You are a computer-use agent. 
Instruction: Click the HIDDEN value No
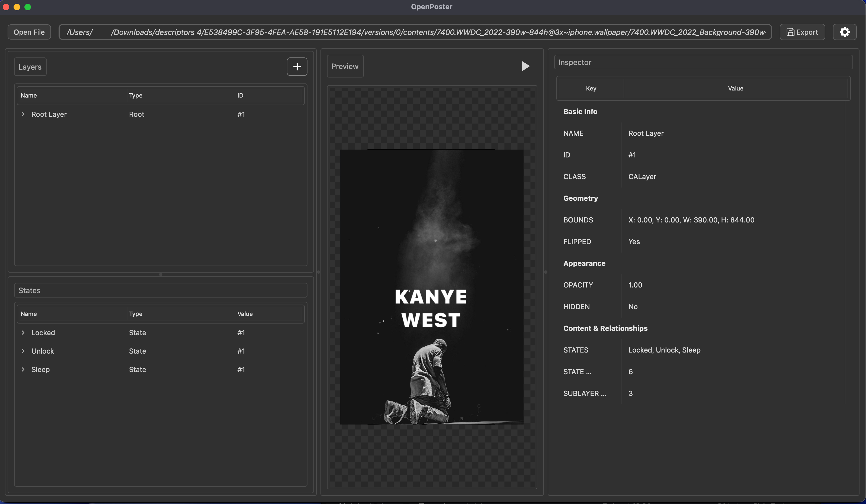tap(633, 306)
